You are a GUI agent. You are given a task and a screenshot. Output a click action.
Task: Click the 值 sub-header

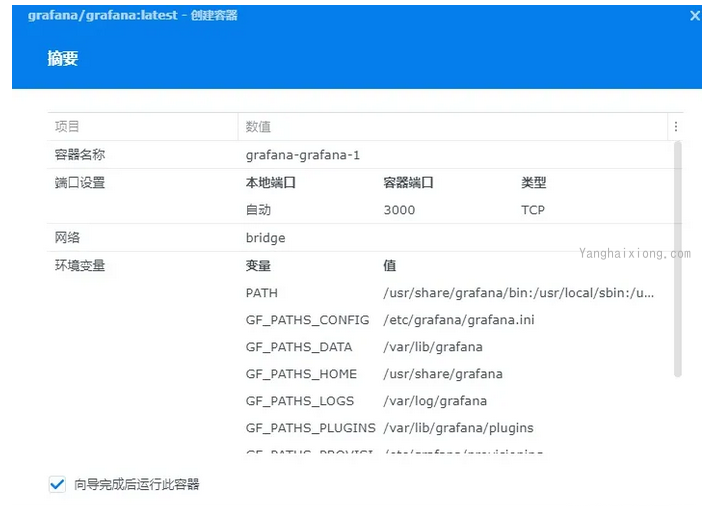click(390, 265)
